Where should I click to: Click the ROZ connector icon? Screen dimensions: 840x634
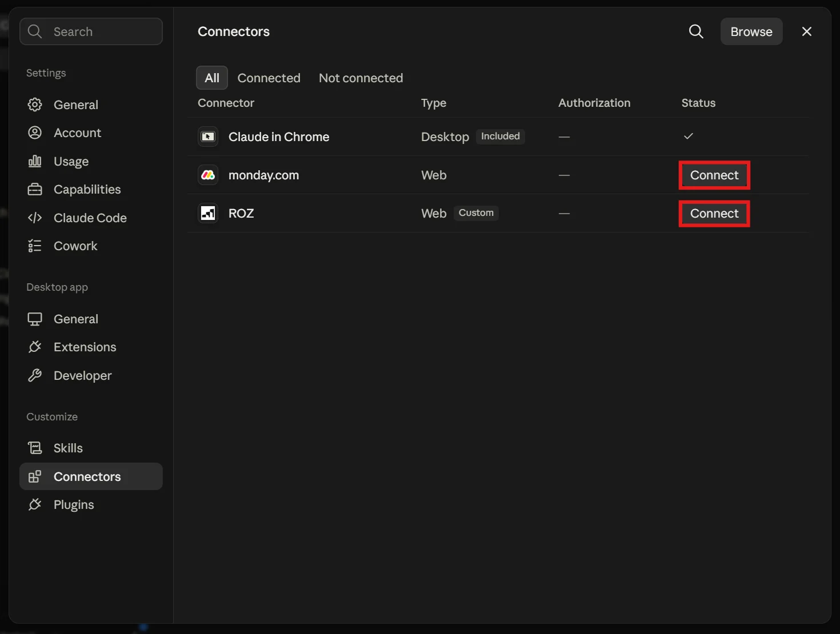[208, 213]
